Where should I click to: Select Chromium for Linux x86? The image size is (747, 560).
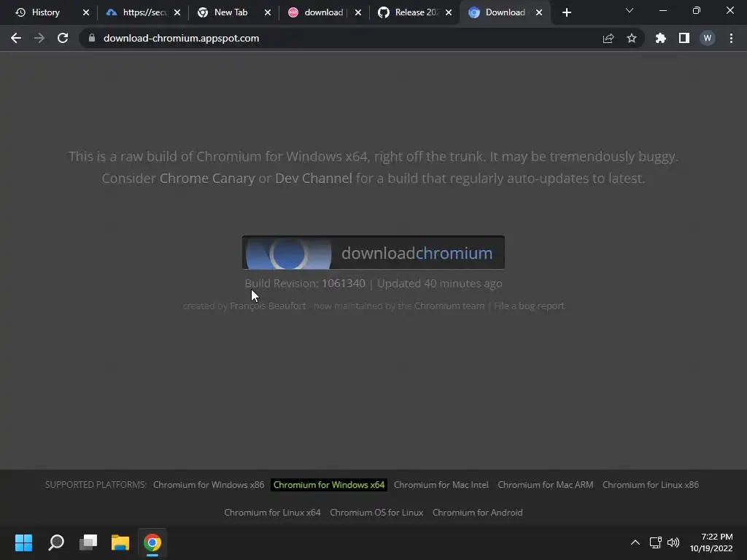[x=651, y=485]
